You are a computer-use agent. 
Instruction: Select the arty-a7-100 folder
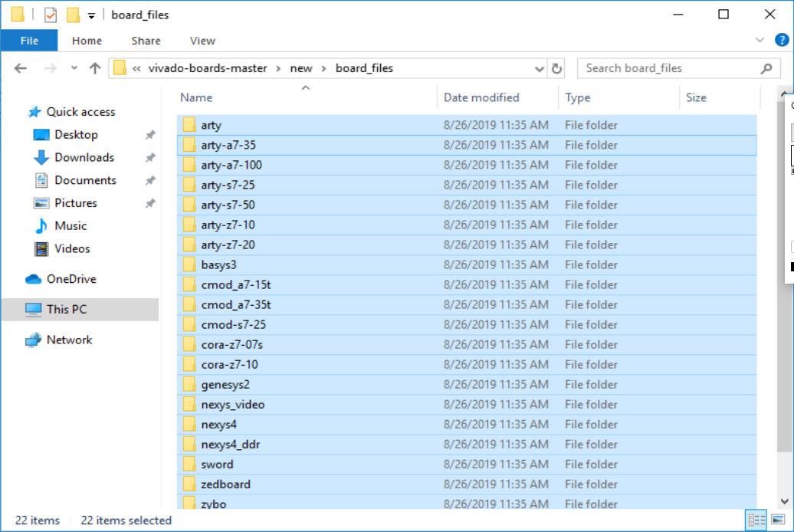[467, 165]
